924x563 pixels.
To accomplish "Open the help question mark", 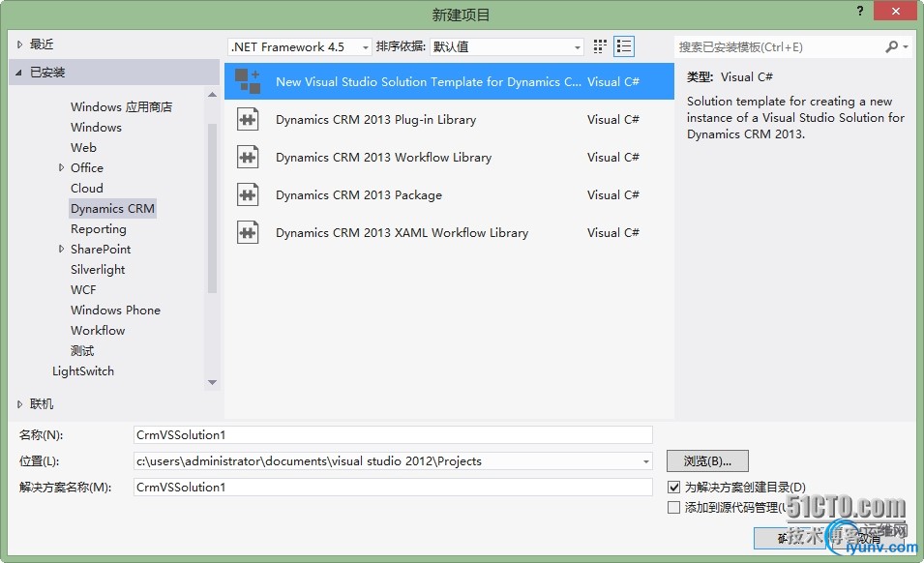I will 860,11.
